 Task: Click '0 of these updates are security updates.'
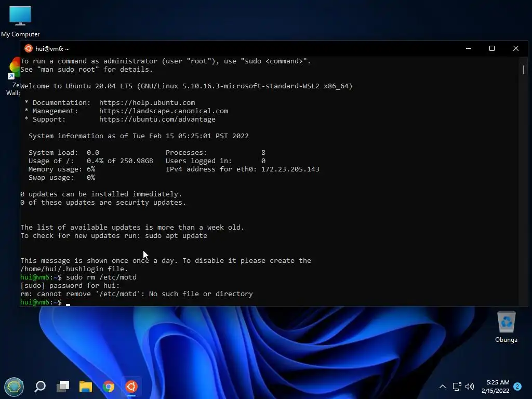point(103,203)
